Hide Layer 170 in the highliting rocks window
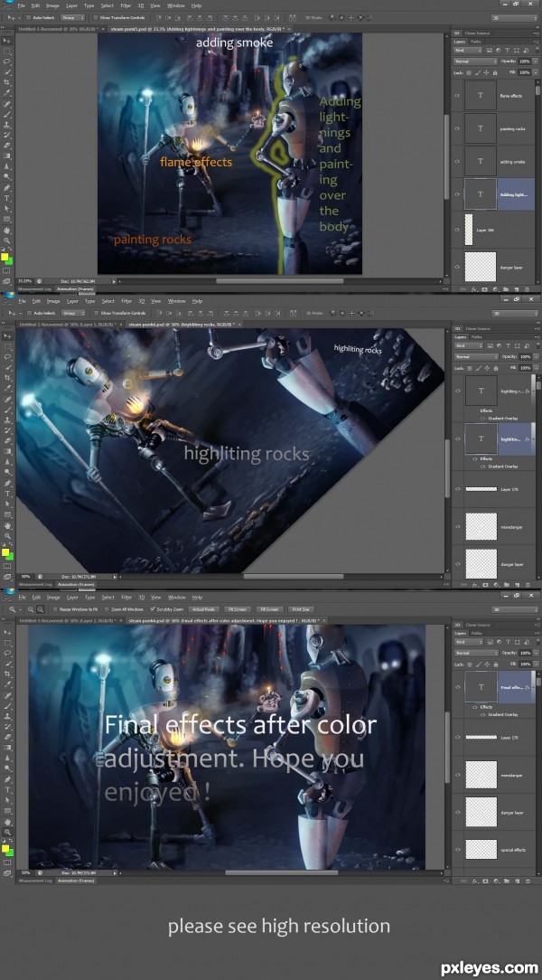 pyautogui.click(x=457, y=489)
